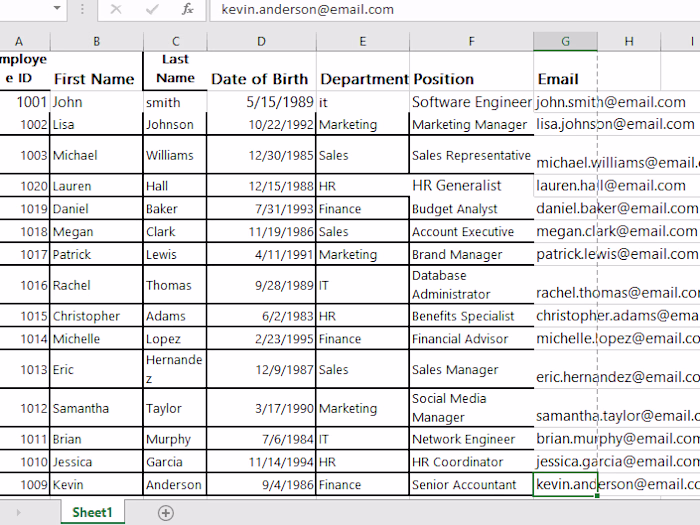700x525 pixels.
Task: Select the first name cell 'Samantha'
Action: coord(96,408)
